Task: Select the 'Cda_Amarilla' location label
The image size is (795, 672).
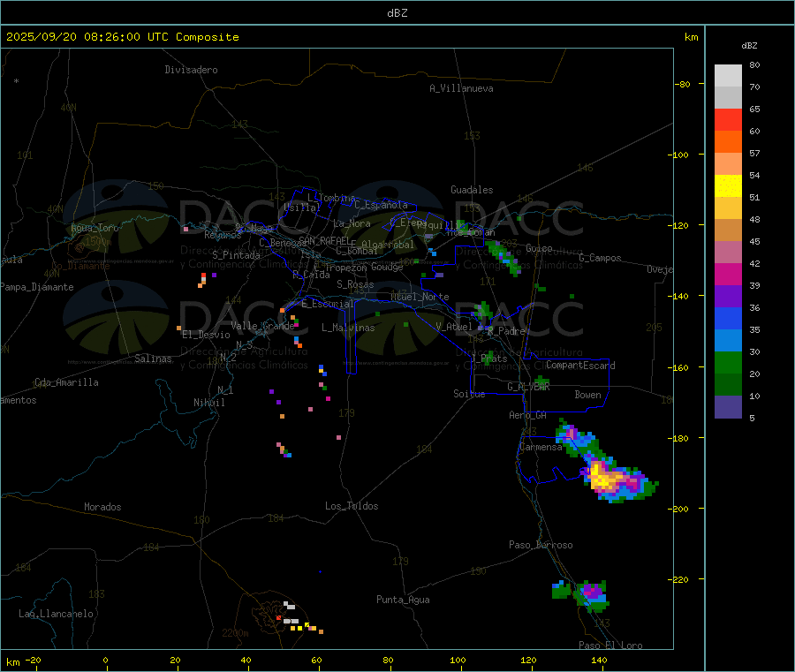Action: coord(66,382)
